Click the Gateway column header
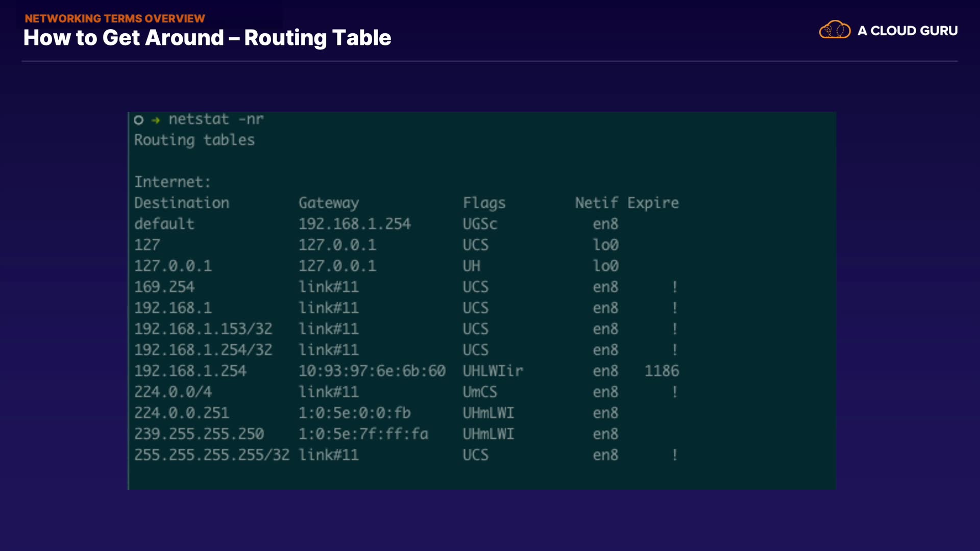The height and width of the screenshot is (551, 980). click(x=329, y=203)
